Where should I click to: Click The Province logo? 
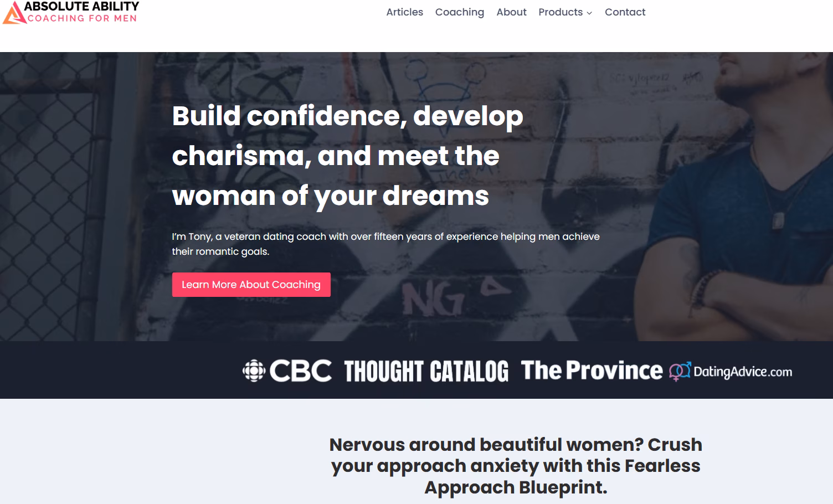[x=592, y=371]
